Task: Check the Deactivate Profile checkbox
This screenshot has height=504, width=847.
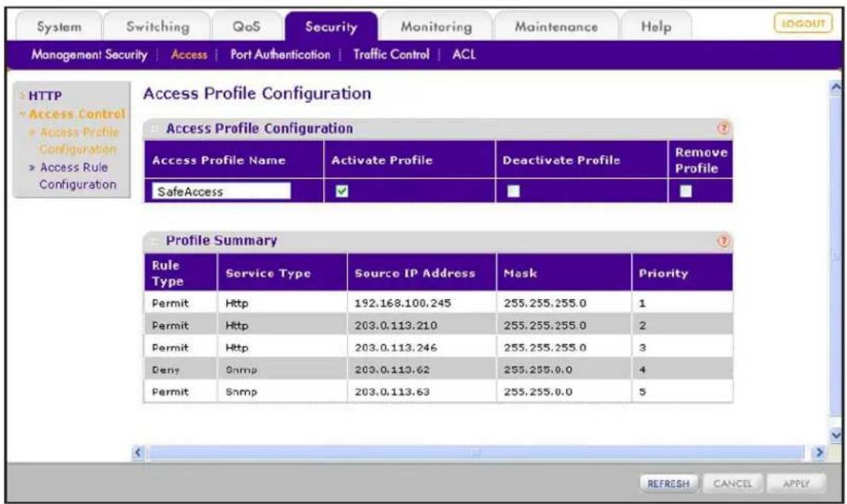Action: click(514, 191)
